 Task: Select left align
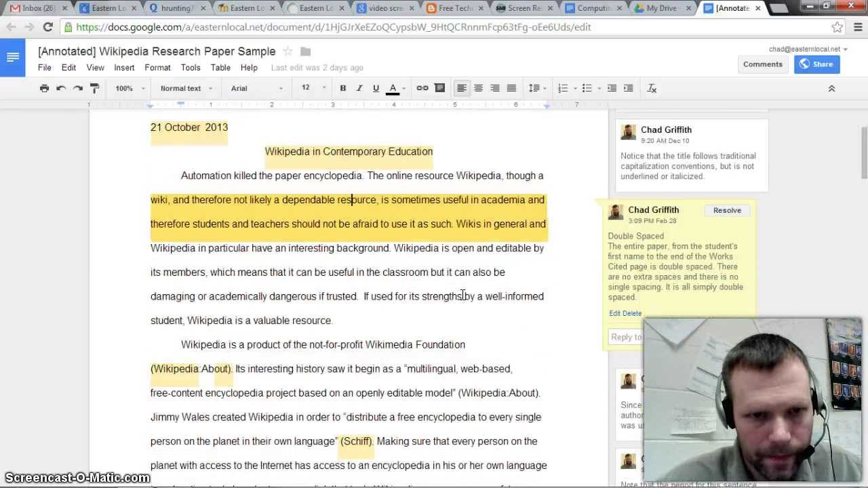(462, 88)
